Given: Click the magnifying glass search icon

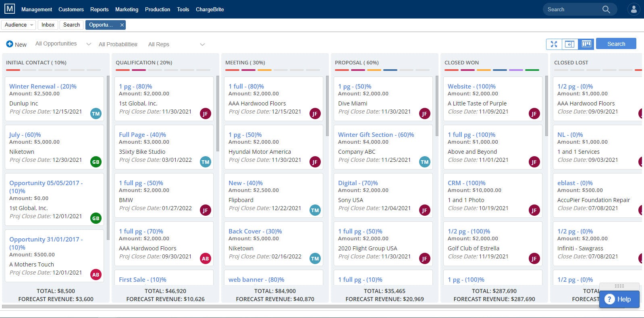Looking at the screenshot, I should [606, 9].
